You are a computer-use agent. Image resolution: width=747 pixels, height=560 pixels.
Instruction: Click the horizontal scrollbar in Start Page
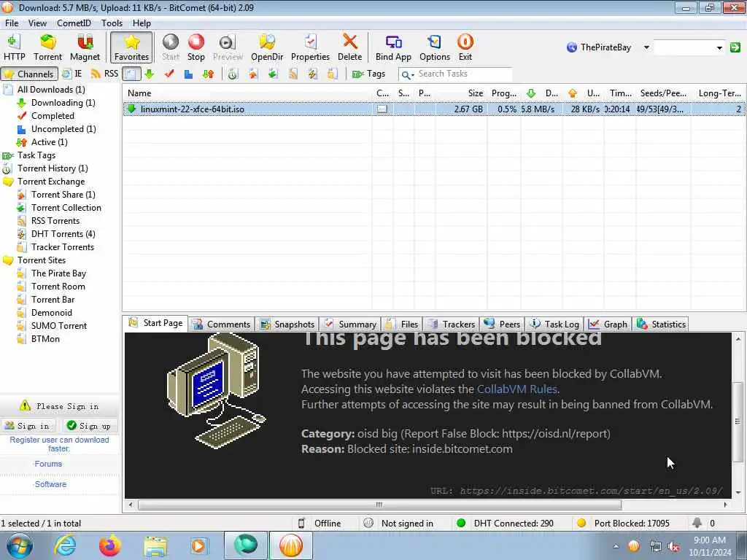pyautogui.click(x=379, y=505)
